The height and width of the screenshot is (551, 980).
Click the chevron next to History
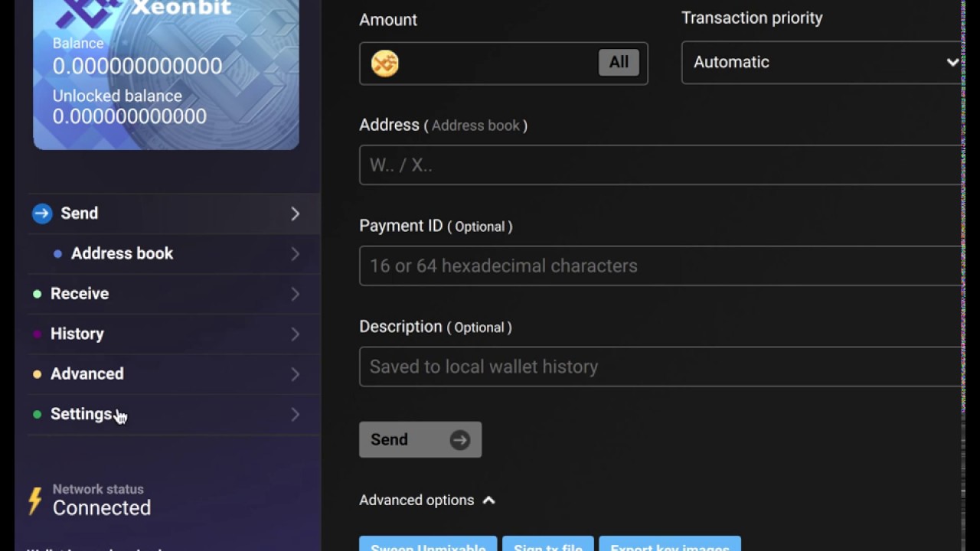pos(296,334)
